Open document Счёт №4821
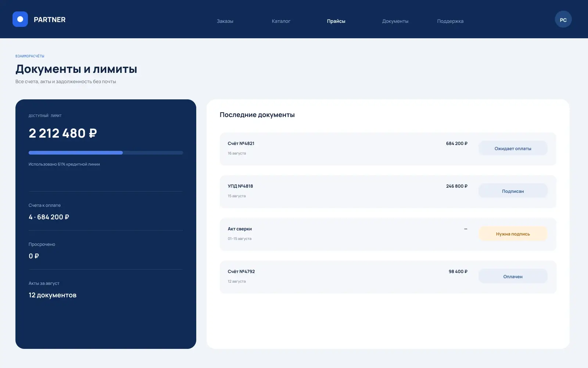 (x=388, y=149)
